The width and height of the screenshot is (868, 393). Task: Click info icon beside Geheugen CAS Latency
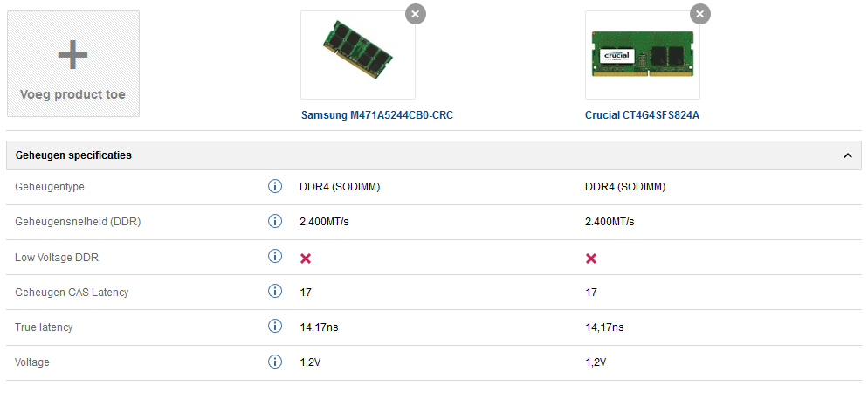point(275,292)
